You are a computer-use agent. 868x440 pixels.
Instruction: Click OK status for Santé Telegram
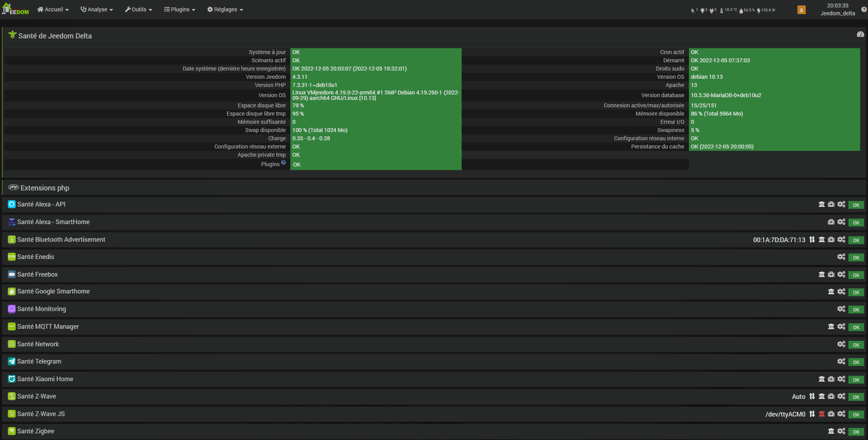click(x=856, y=362)
